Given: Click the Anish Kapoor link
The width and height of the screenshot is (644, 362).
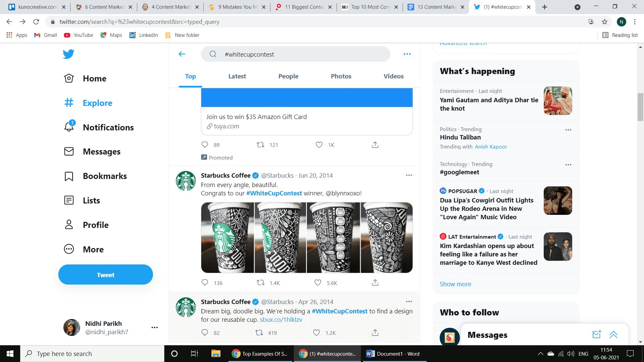Looking at the screenshot, I should tap(491, 147).
